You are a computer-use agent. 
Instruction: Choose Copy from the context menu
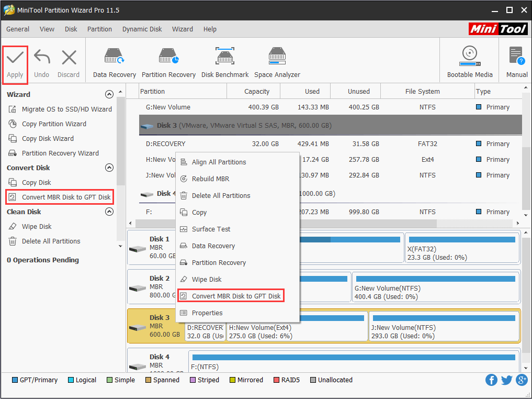(237, 213)
